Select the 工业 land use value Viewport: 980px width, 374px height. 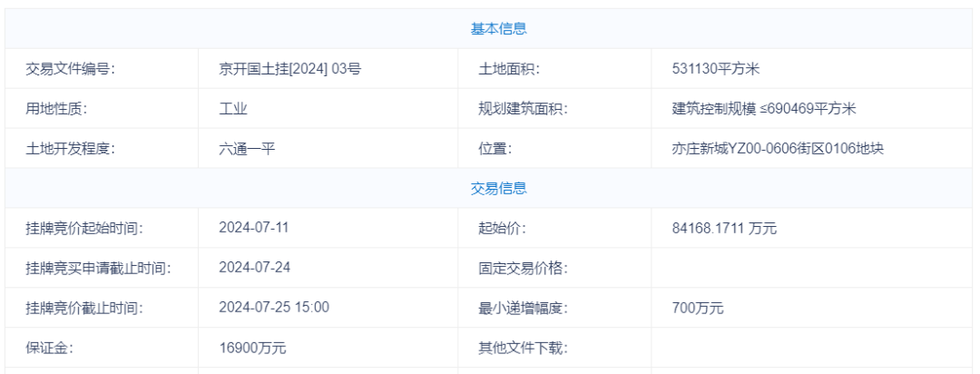pyautogui.click(x=234, y=109)
